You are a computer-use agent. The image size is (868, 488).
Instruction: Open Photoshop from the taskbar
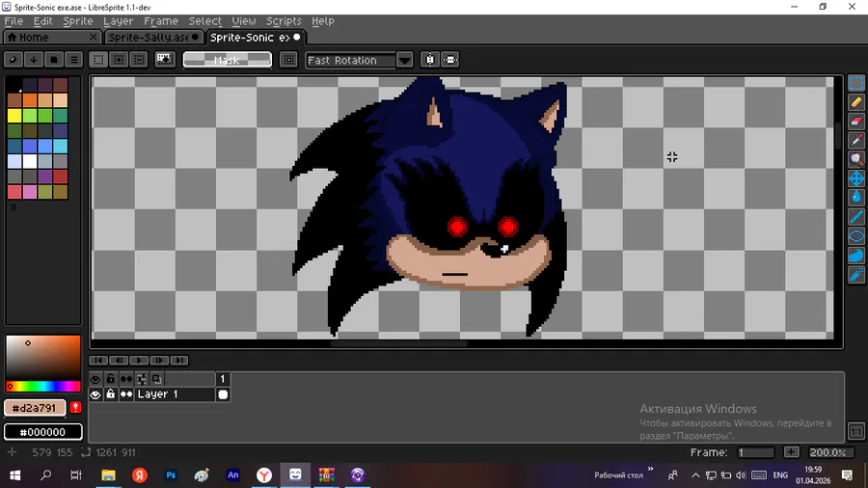pos(171,474)
